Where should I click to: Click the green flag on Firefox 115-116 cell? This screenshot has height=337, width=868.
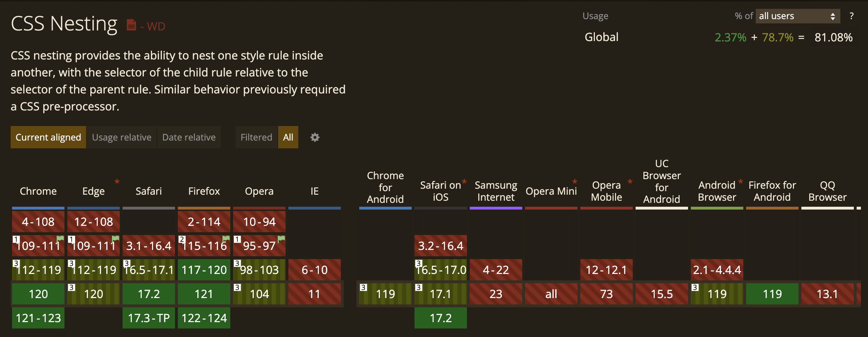point(226,238)
